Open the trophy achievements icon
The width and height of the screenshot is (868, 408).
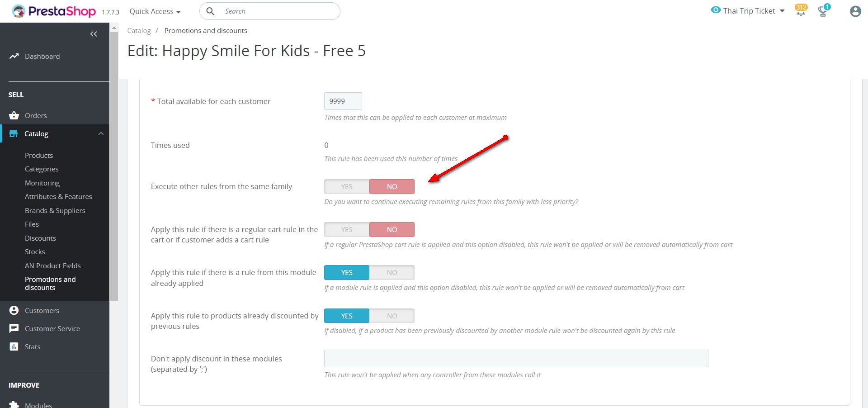pos(823,12)
